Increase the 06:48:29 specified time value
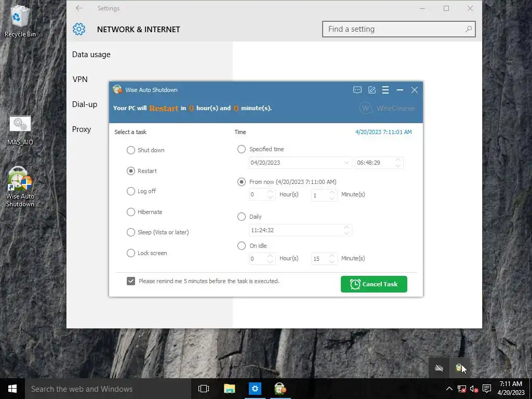This screenshot has height=399, width=532. (x=398, y=160)
